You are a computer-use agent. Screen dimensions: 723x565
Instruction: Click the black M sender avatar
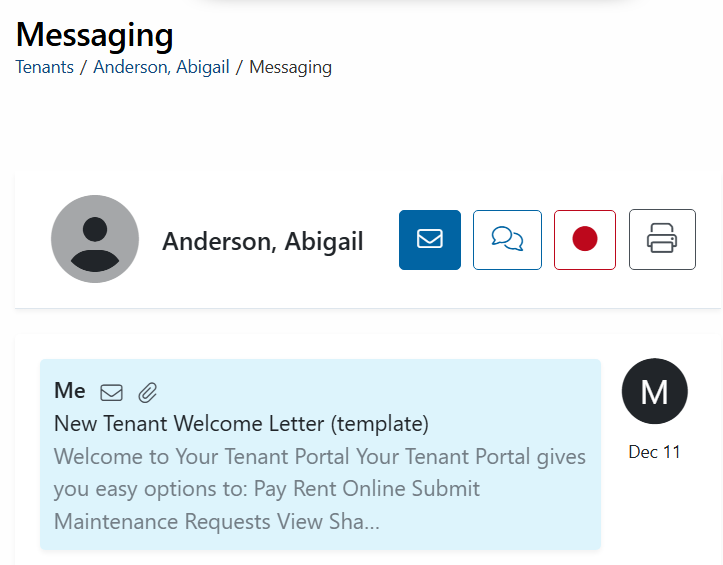tap(655, 391)
